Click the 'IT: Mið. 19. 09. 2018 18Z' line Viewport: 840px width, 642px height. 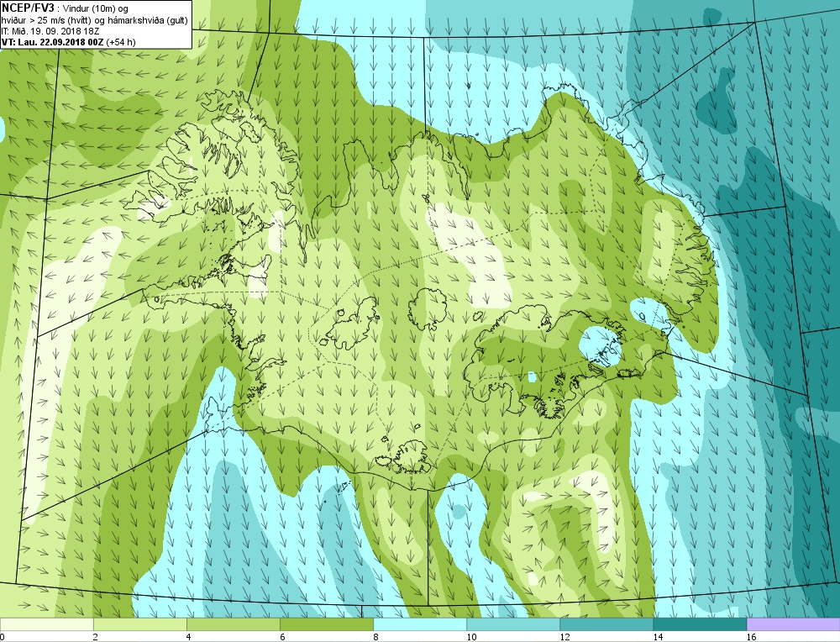(x=50, y=32)
